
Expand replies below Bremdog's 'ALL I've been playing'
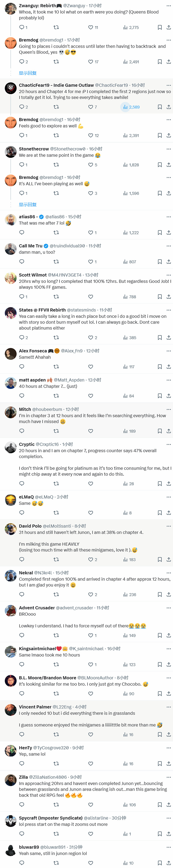(28, 205)
